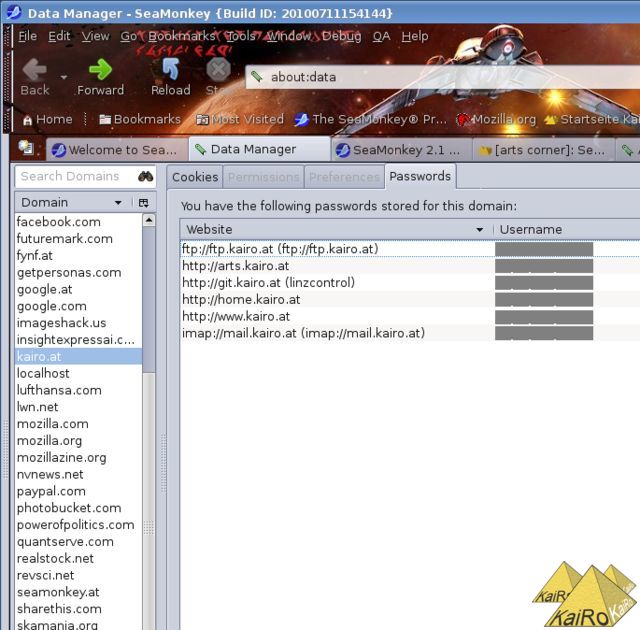
Task: Select google.com in domain list
Action: click(79, 306)
